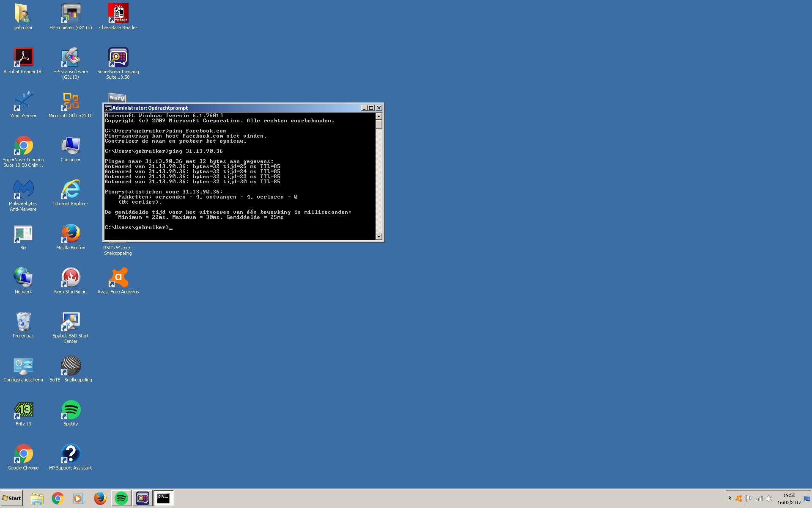Click Firefox in the taskbar
The width and height of the screenshot is (812, 508).
point(100,498)
